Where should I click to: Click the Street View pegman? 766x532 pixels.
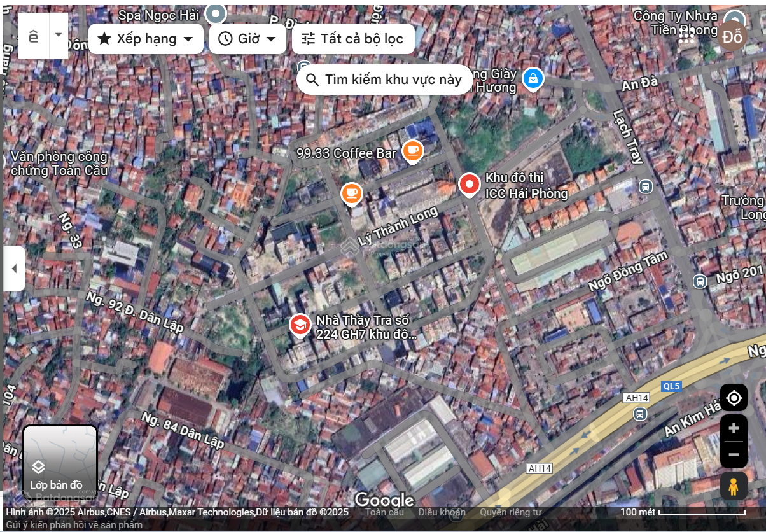pos(734,486)
